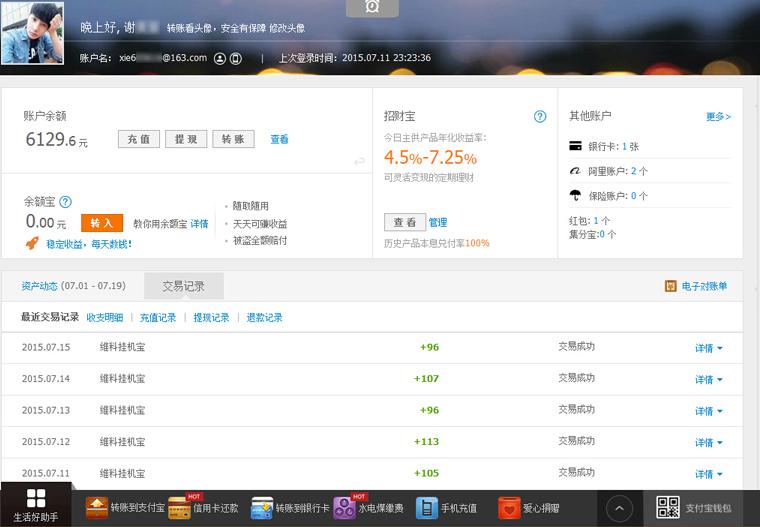Image resolution: width=760 pixels, height=527 pixels.
Task: Expand 详情 for 2015.07.11 transaction
Action: [709, 474]
